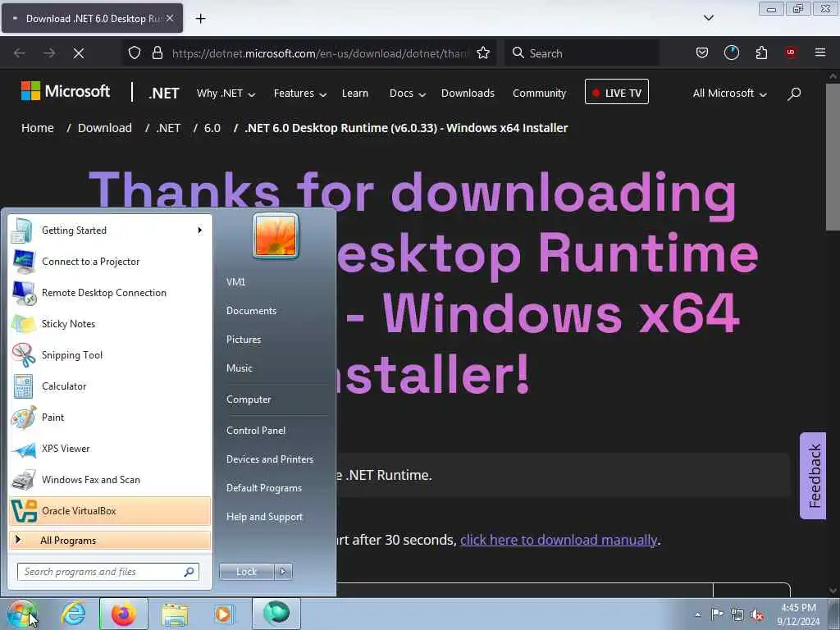The image size is (840, 630).
Task: Open the list all tabs chevron
Action: click(x=709, y=18)
